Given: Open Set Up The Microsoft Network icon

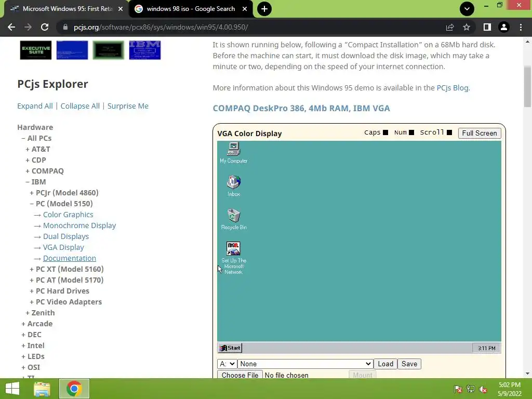Looking at the screenshot, I should click(233, 258).
